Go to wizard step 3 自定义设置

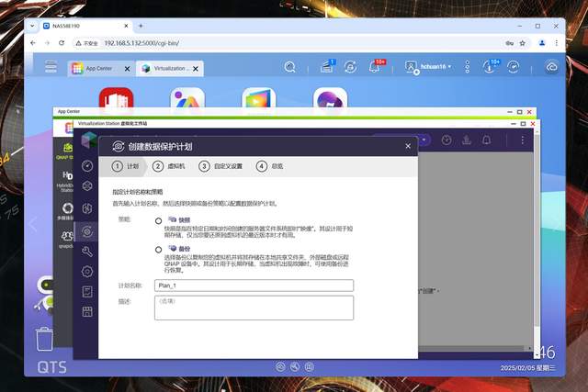click(x=220, y=166)
